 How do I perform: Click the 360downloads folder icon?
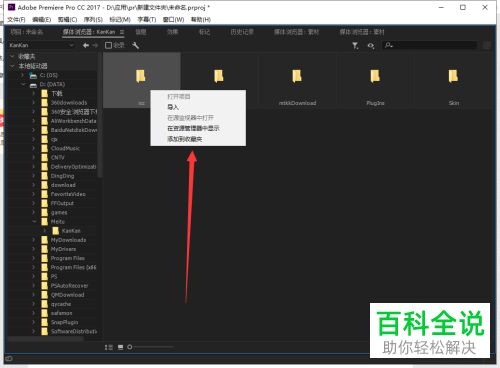pyautogui.click(x=44, y=103)
